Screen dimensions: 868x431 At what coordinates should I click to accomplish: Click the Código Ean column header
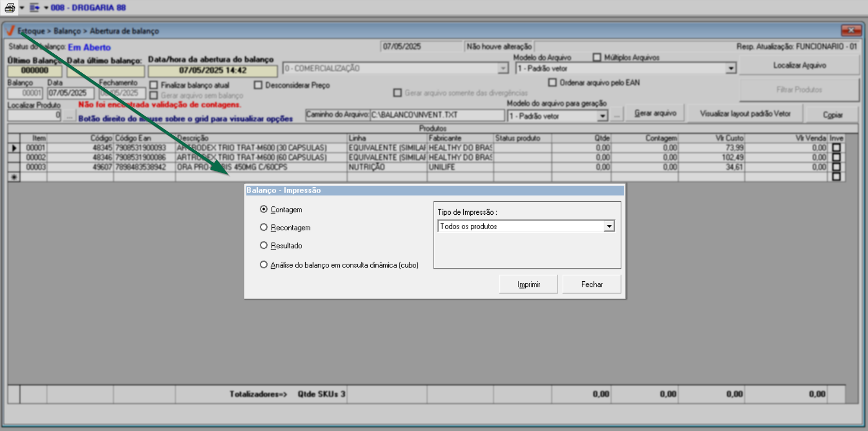(x=145, y=138)
